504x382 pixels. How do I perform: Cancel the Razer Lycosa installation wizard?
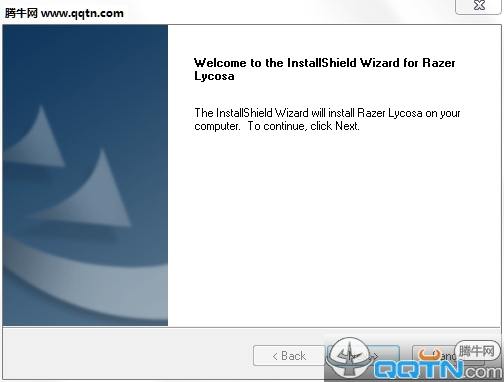coord(447,355)
